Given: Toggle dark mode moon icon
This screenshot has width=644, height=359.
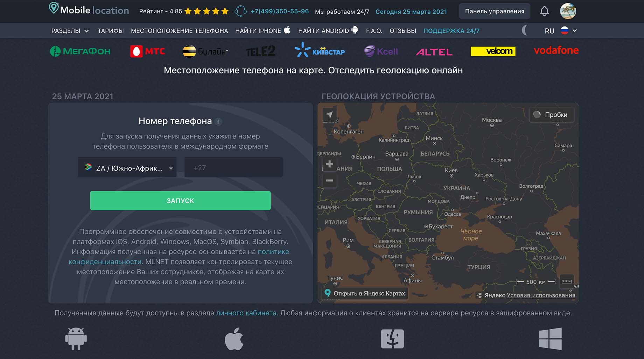Looking at the screenshot, I should pyautogui.click(x=525, y=30).
